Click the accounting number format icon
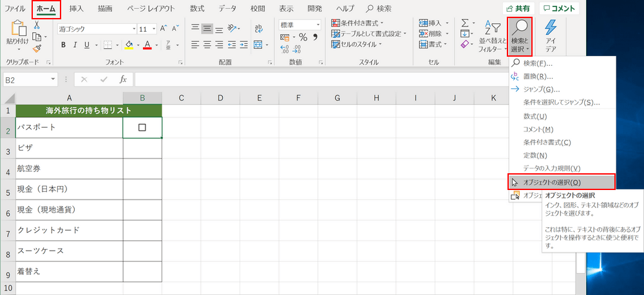Screen dimensions: 644x295 pyautogui.click(x=285, y=37)
